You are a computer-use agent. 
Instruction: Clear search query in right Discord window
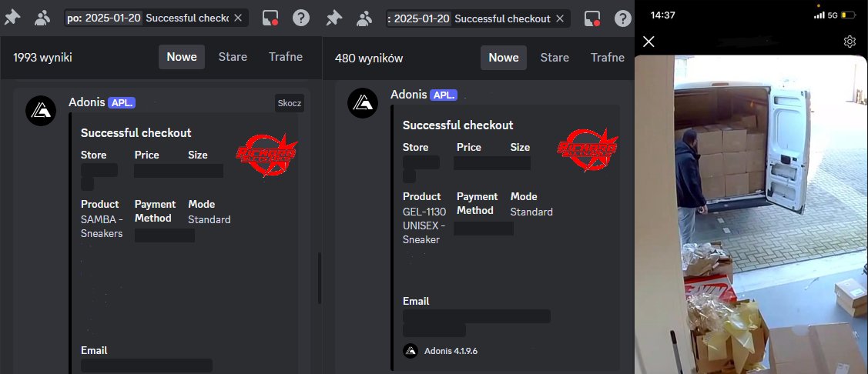point(560,18)
